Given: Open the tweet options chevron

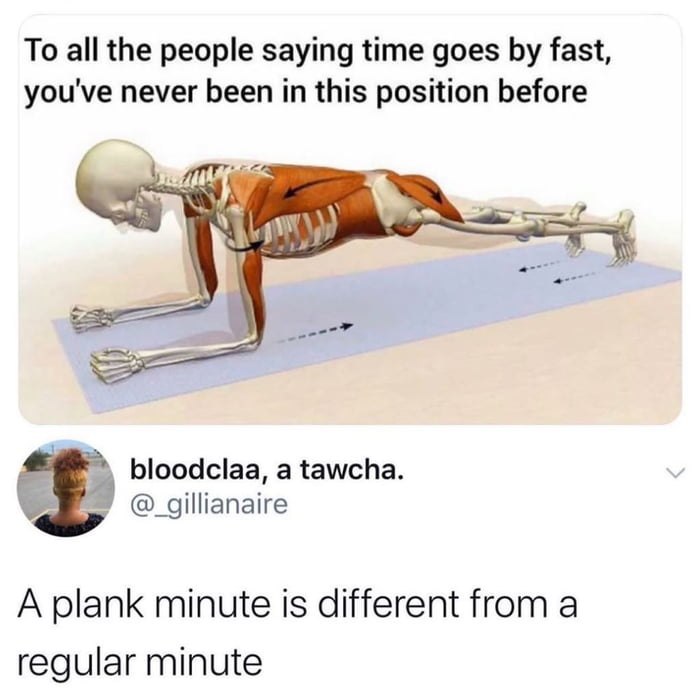Looking at the screenshot, I should click(674, 472).
